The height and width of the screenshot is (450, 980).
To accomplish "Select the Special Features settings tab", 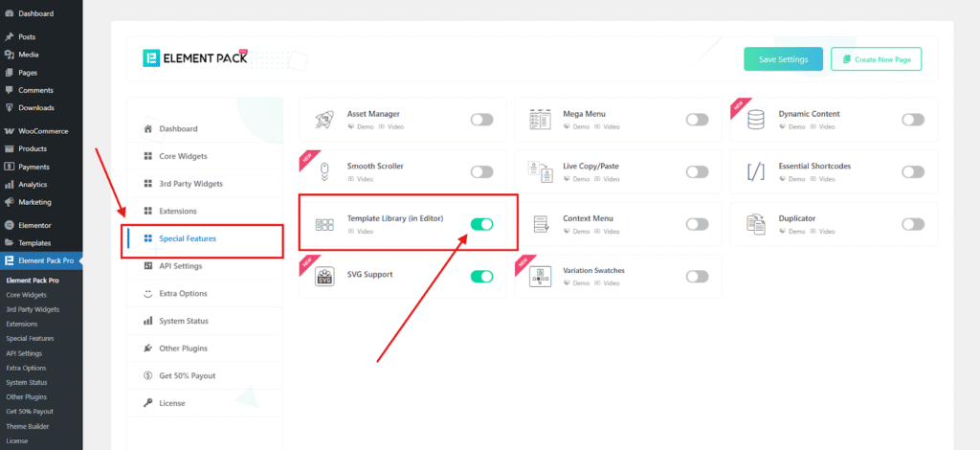I will (x=205, y=238).
